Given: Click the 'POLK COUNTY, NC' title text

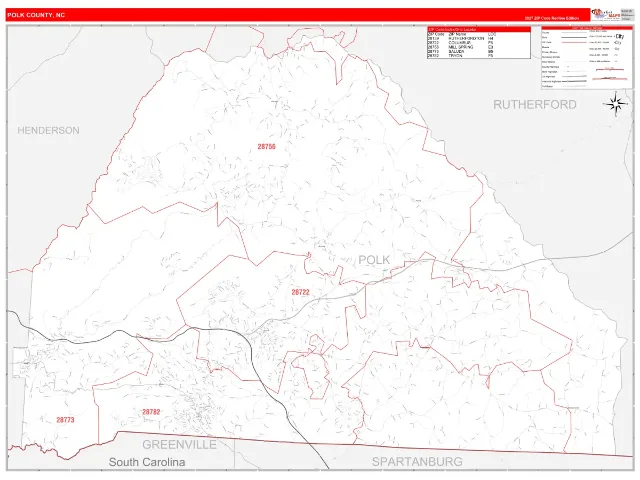Looking at the screenshot, I should [36, 15].
